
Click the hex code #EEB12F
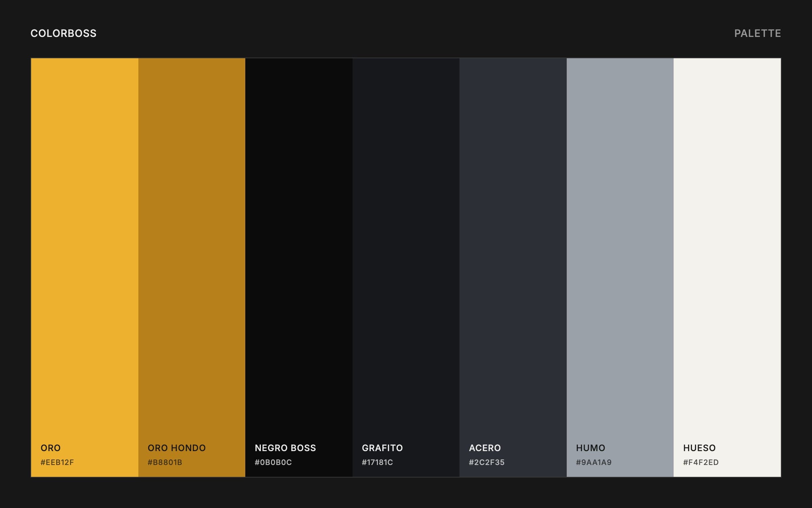[x=57, y=462]
